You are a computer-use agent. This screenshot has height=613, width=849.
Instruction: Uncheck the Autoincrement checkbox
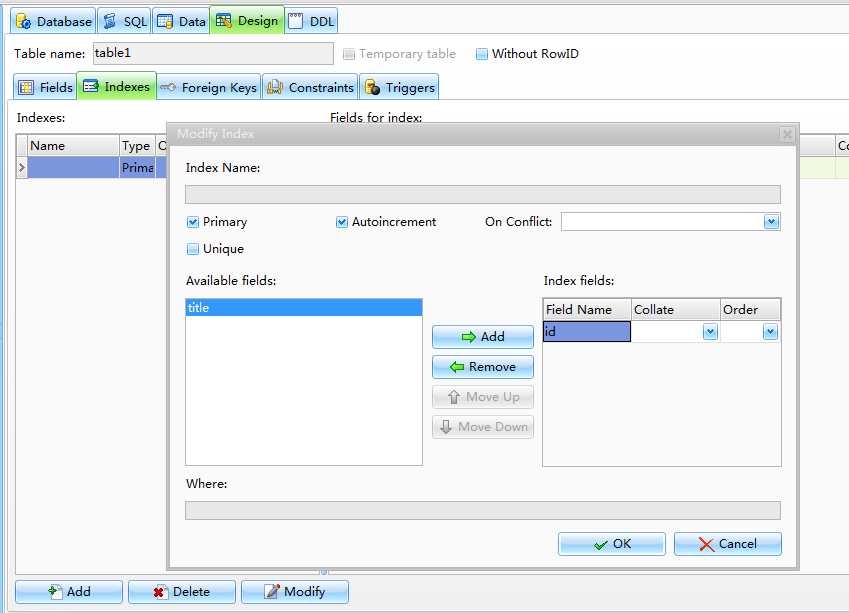tap(342, 222)
